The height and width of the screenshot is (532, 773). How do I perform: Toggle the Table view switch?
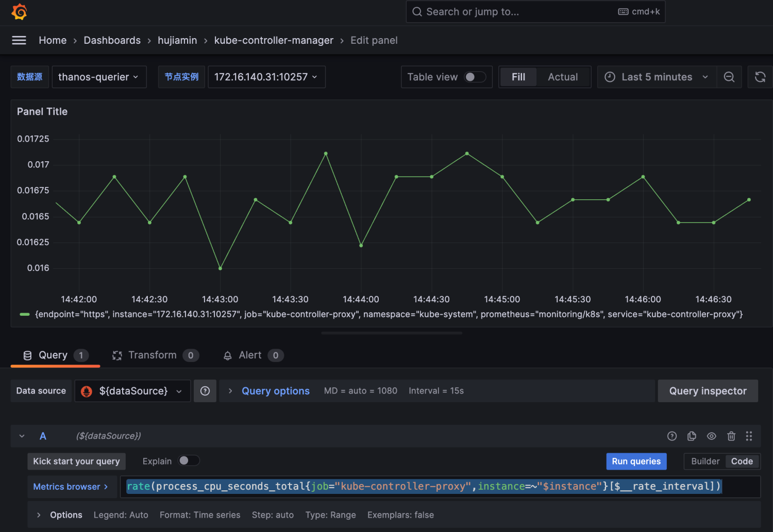[475, 77]
